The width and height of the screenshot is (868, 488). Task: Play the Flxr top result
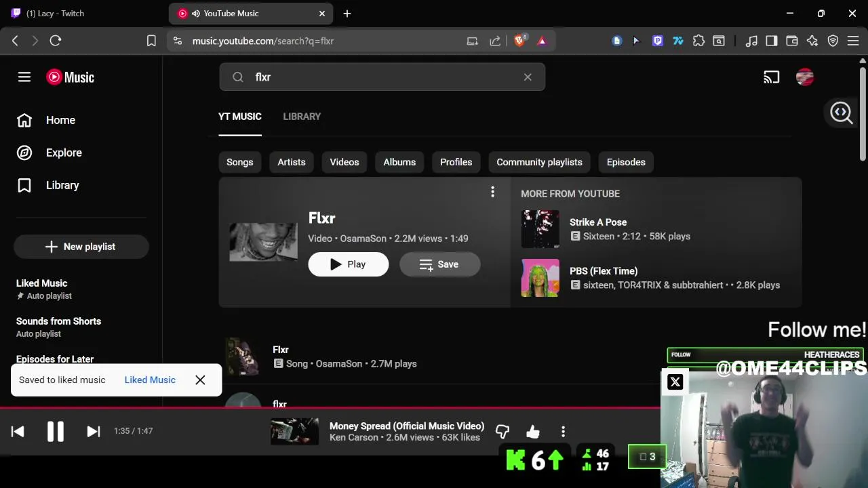pos(349,264)
